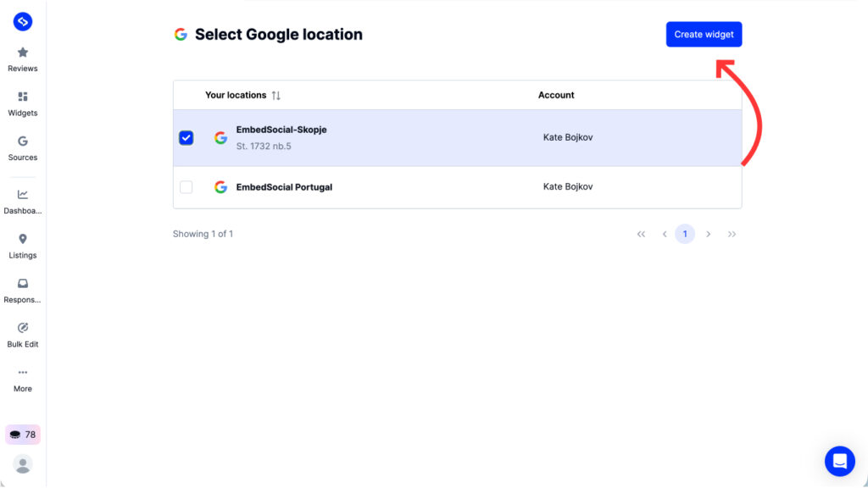
Task: Go to the next page
Action: (x=708, y=234)
